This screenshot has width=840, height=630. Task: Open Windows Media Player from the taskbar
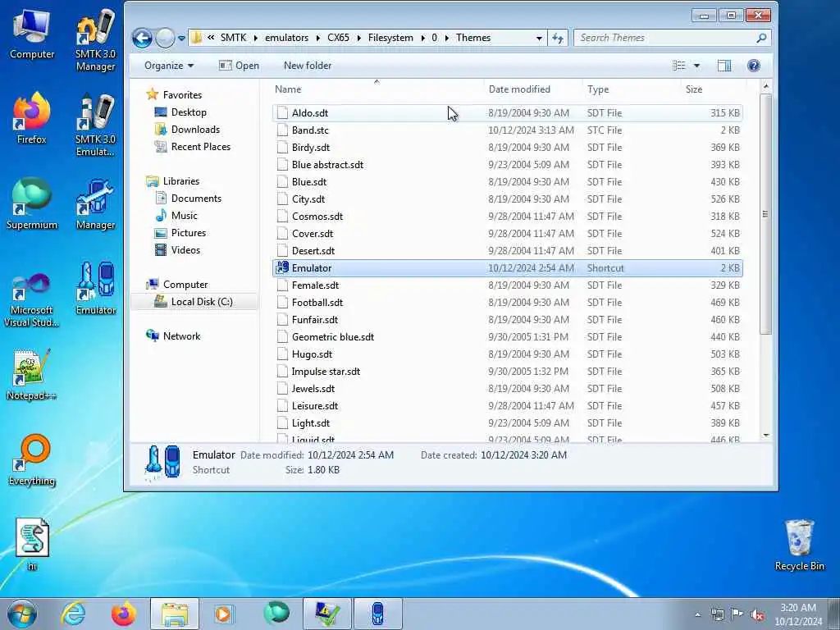pos(223,614)
